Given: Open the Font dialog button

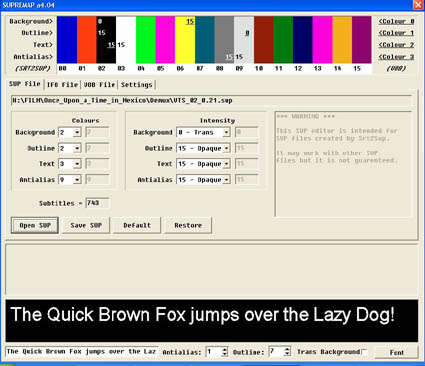Looking at the screenshot, I should (396, 352).
